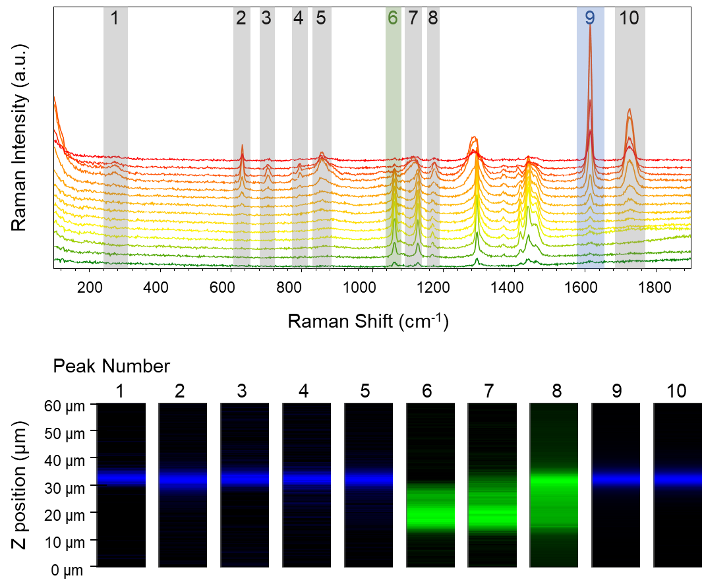Click the peak label 4 in the spectrum plot
The height and width of the screenshot is (588, 702).
tap(298, 18)
